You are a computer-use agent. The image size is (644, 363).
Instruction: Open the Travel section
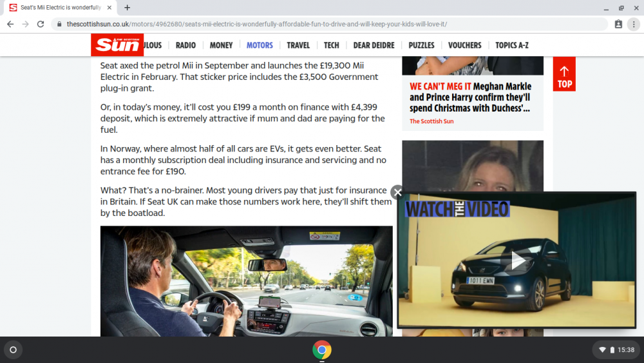pyautogui.click(x=298, y=45)
